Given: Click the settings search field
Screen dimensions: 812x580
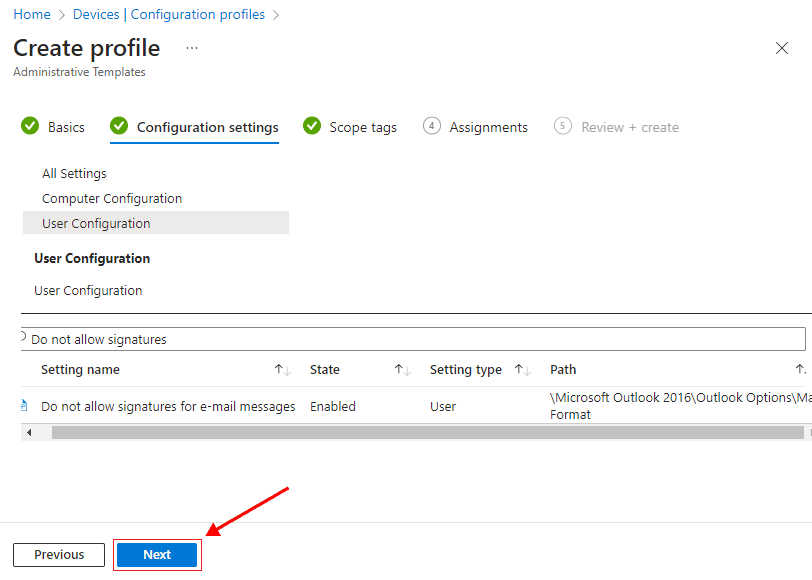Looking at the screenshot, I should pyautogui.click(x=400, y=339).
